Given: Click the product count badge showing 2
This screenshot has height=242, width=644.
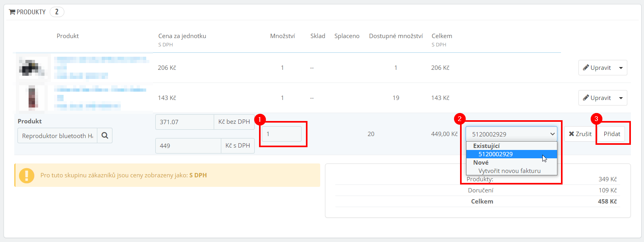Looking at the screenshot, I should [x=57, y=12].
